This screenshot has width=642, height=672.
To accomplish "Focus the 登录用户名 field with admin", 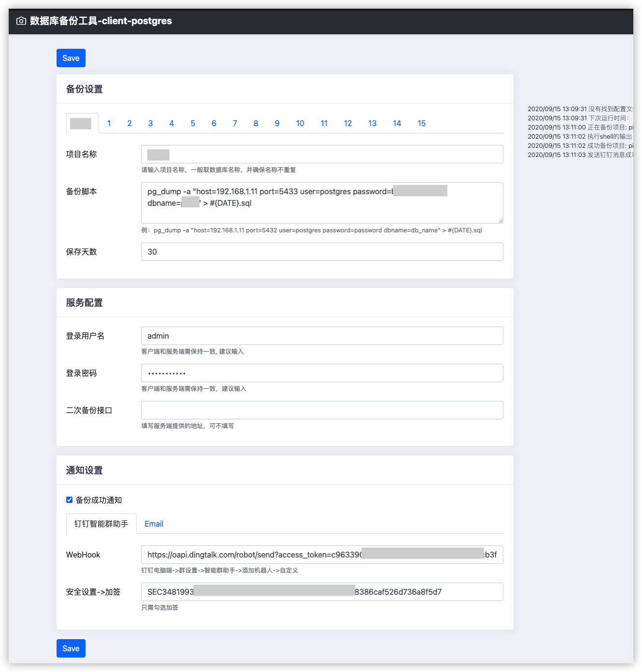I will (x=322, y=336).
